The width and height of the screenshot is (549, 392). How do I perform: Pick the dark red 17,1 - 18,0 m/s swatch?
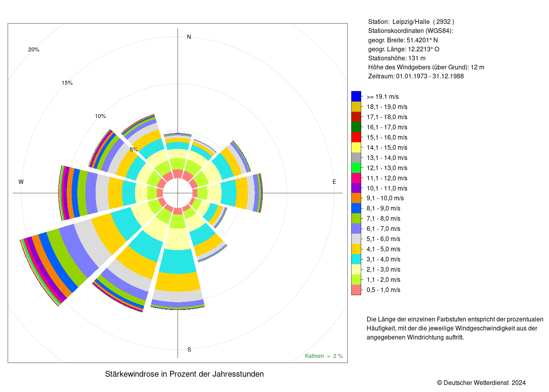point(356,117)
